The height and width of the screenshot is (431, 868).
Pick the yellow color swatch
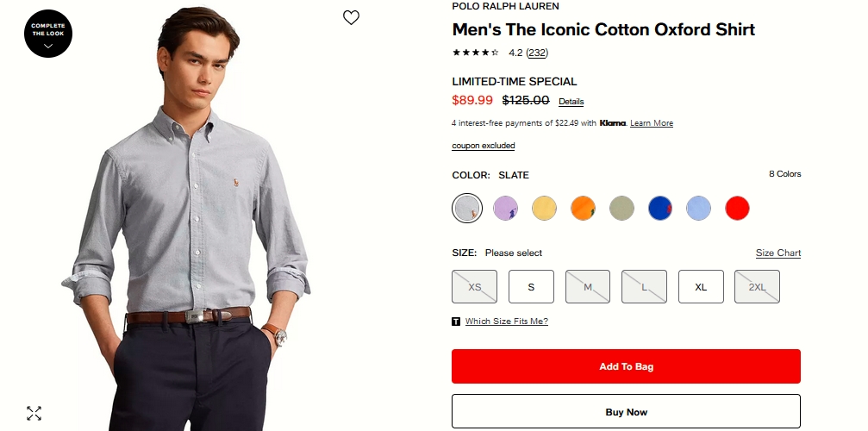(544, 208)
